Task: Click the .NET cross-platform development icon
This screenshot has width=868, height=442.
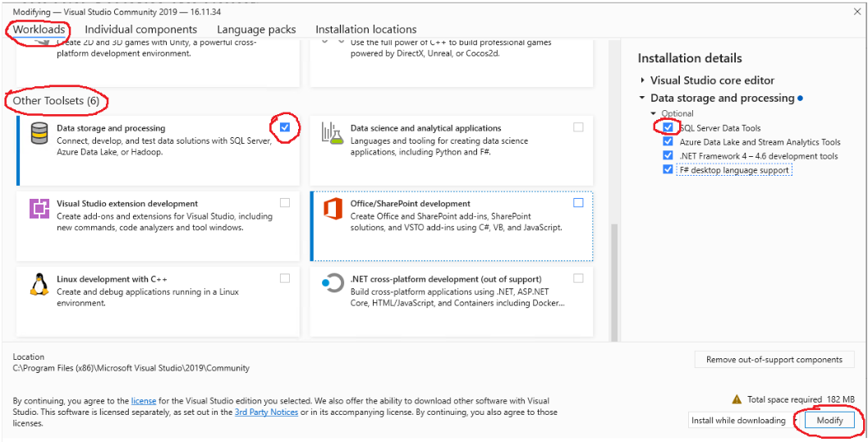Action: (333, 283)
